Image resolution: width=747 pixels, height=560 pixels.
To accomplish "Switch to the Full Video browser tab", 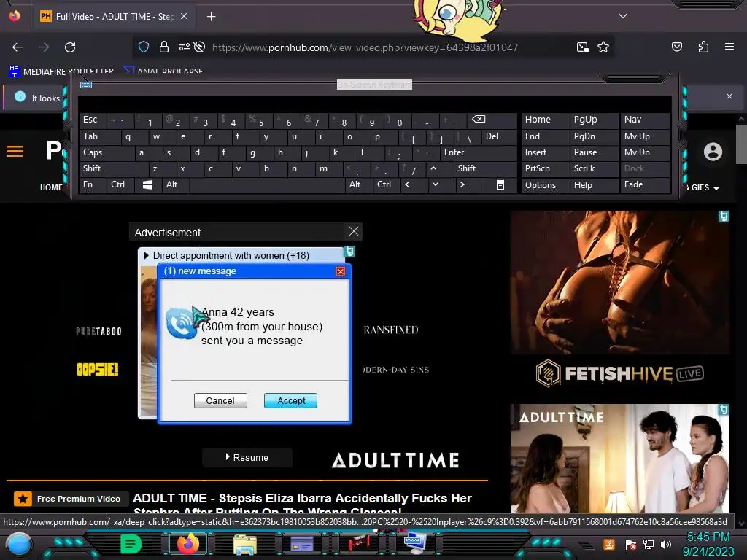I will tap(115, 17).
